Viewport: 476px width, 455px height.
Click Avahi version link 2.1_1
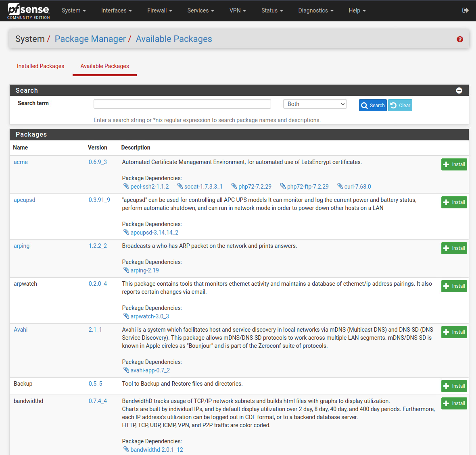tap(95, 330)
